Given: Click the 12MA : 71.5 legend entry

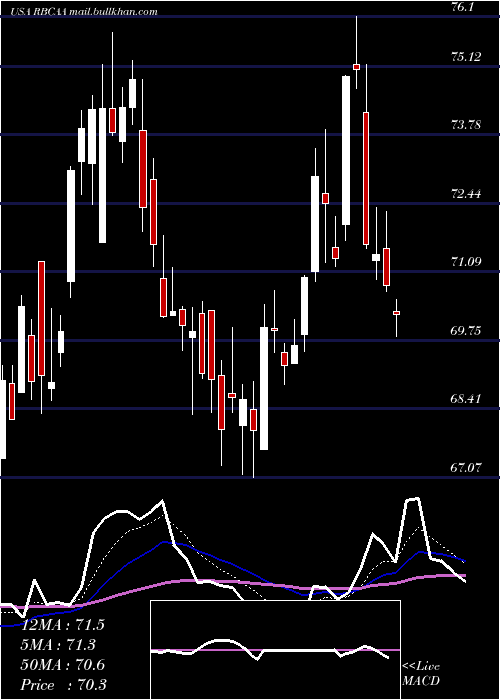Looking at the screenshot, I should coord(63,625).
